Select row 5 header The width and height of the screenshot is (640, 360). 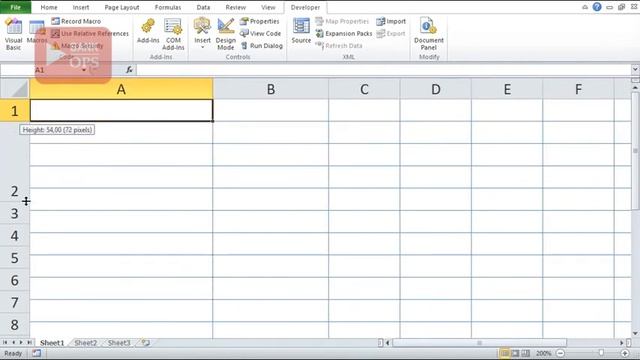(15, 258)
